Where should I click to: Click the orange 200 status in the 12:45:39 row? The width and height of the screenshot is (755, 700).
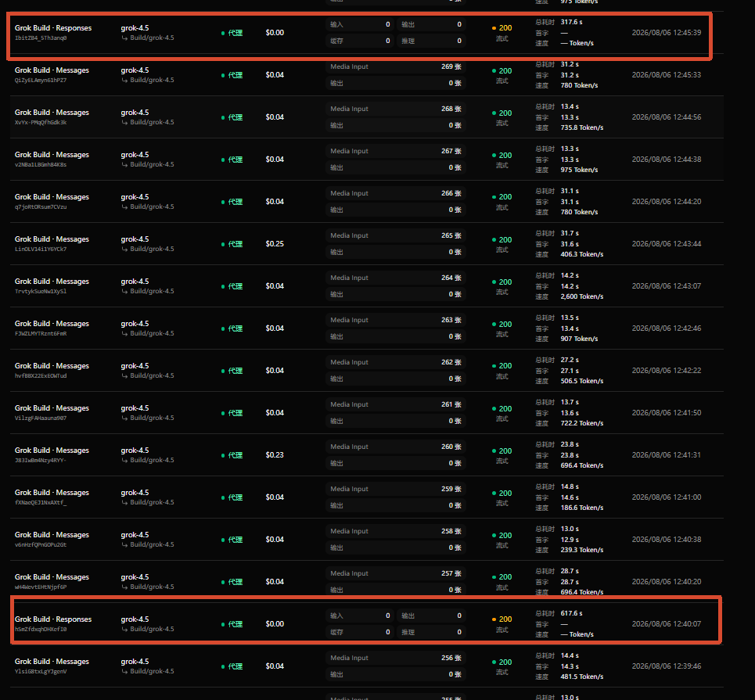pyautogui.click(x=502, y=28)
